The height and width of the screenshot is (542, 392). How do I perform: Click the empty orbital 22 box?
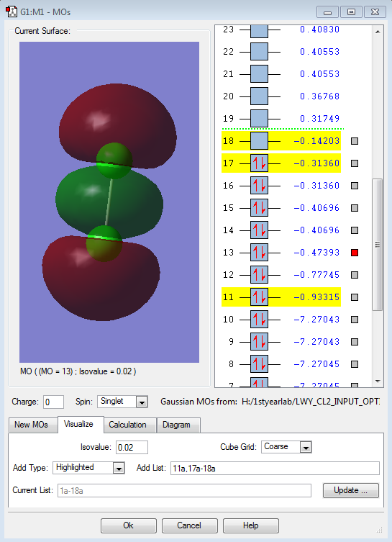[259, 52]
